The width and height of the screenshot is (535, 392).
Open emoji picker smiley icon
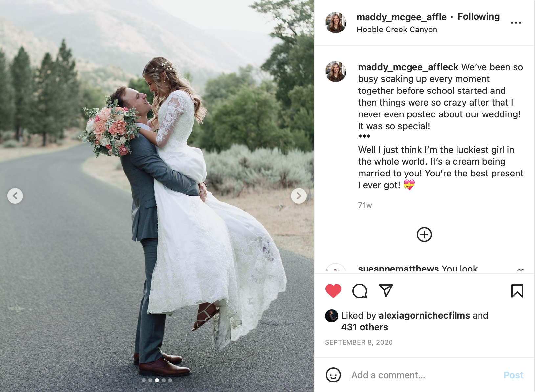pos(333,375)
